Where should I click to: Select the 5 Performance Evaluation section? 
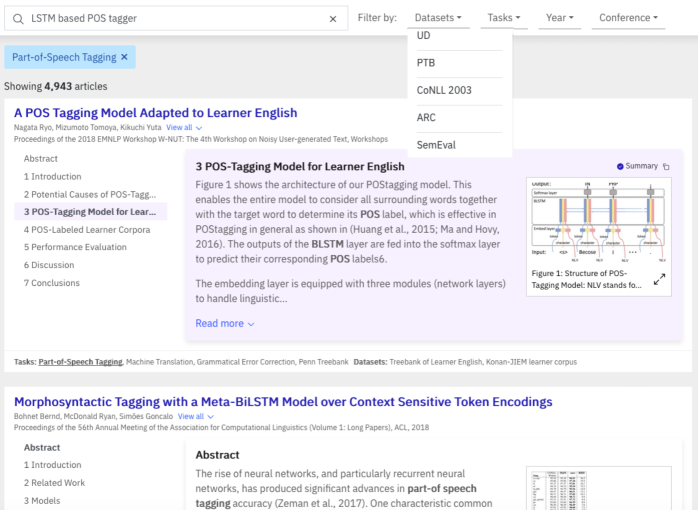pos(75,247)
